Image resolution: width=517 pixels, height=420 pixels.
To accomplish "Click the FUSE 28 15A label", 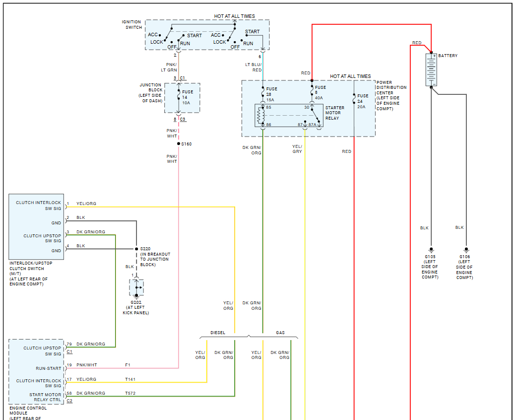I will tap(271, 94).
